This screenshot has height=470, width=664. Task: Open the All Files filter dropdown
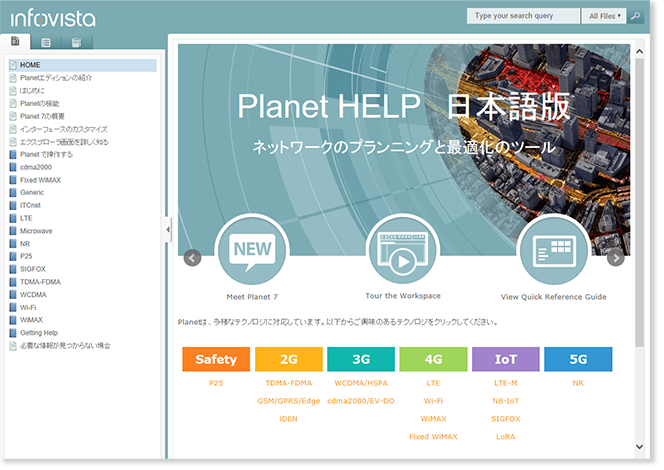[604, 16]
